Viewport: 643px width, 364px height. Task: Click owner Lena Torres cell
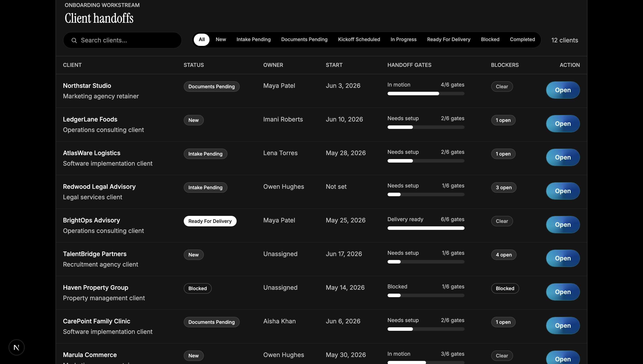[x=280, y=153]
